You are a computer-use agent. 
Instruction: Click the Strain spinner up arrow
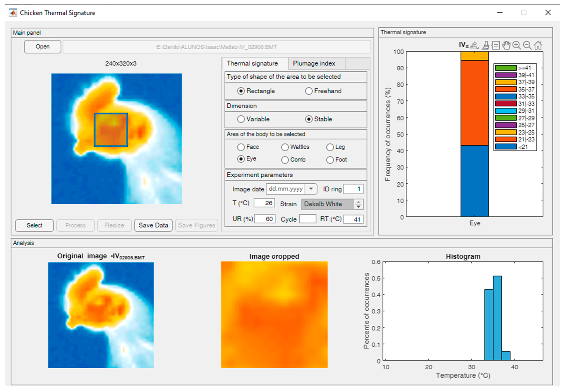pos(358,202)
